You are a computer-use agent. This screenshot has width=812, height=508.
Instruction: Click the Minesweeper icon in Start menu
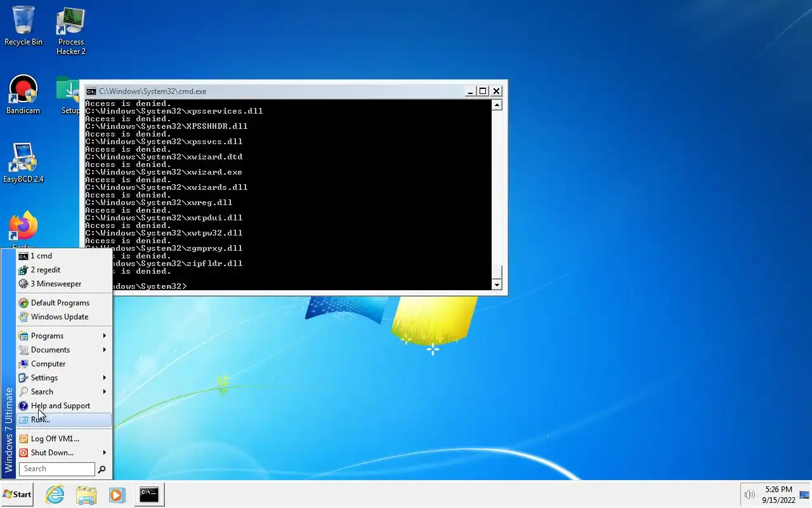pyautogui.click(x=23, y=284)
